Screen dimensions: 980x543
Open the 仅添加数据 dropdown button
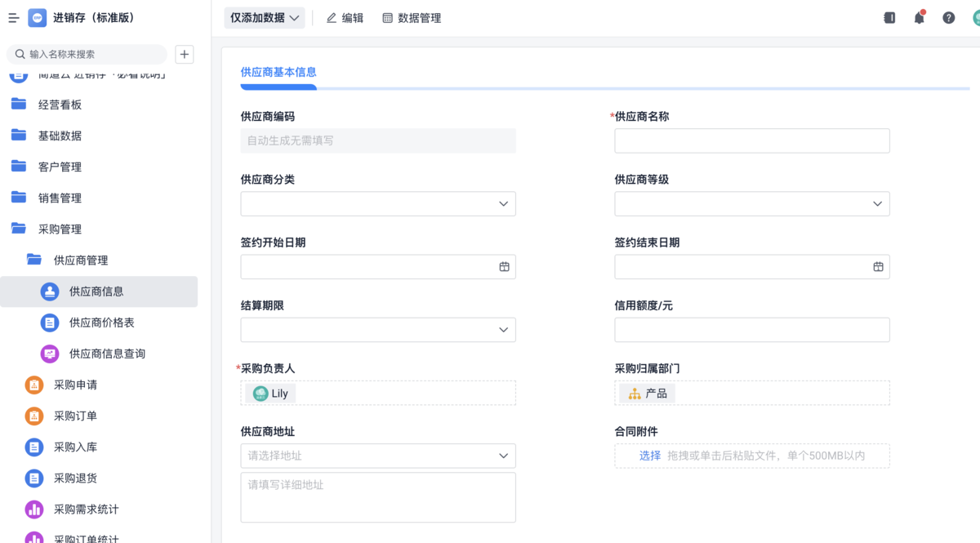tap(265, 18)
